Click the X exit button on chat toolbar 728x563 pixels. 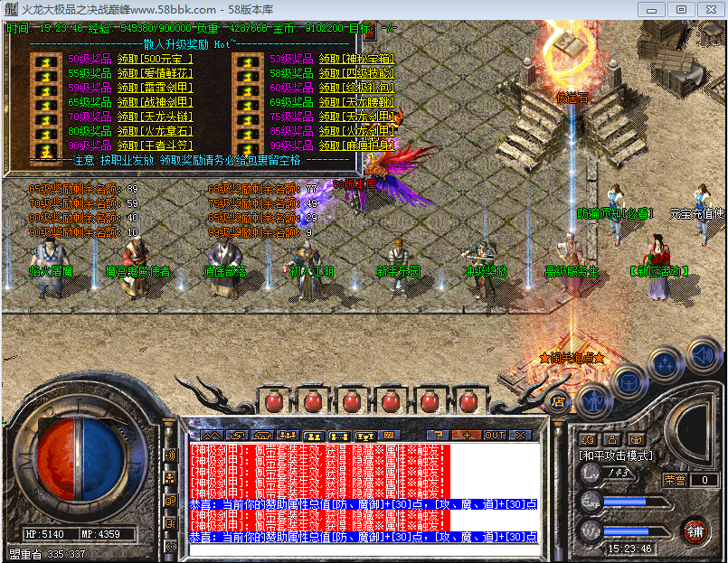520,436
